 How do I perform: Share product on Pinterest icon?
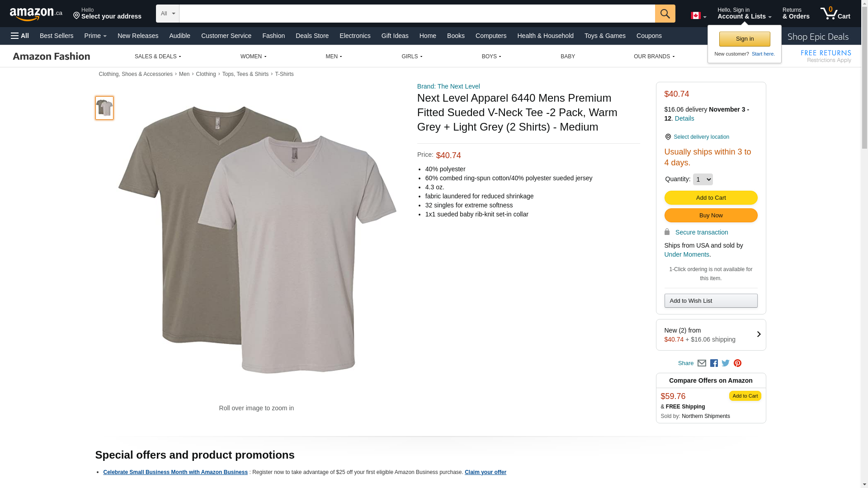737,363
